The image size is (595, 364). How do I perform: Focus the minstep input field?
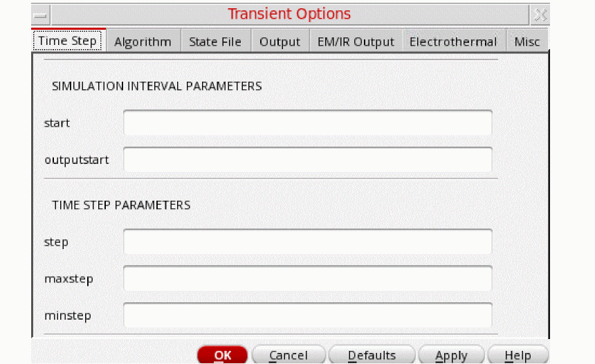coord(308,316)
